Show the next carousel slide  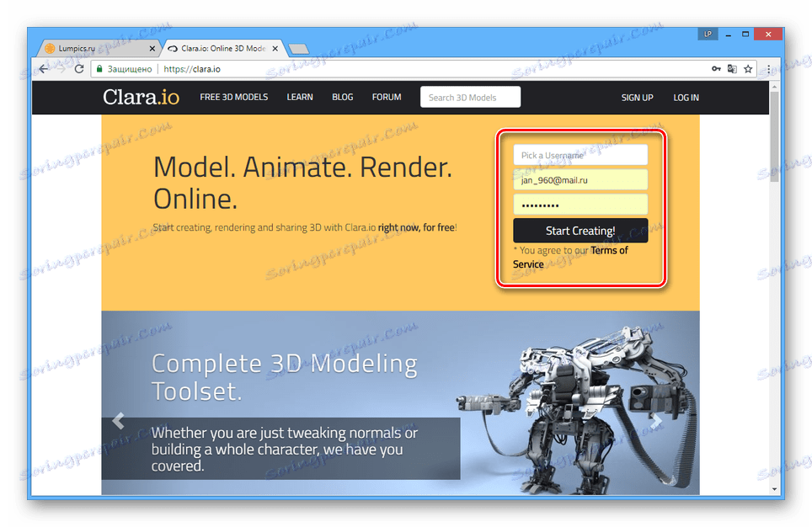656,420
